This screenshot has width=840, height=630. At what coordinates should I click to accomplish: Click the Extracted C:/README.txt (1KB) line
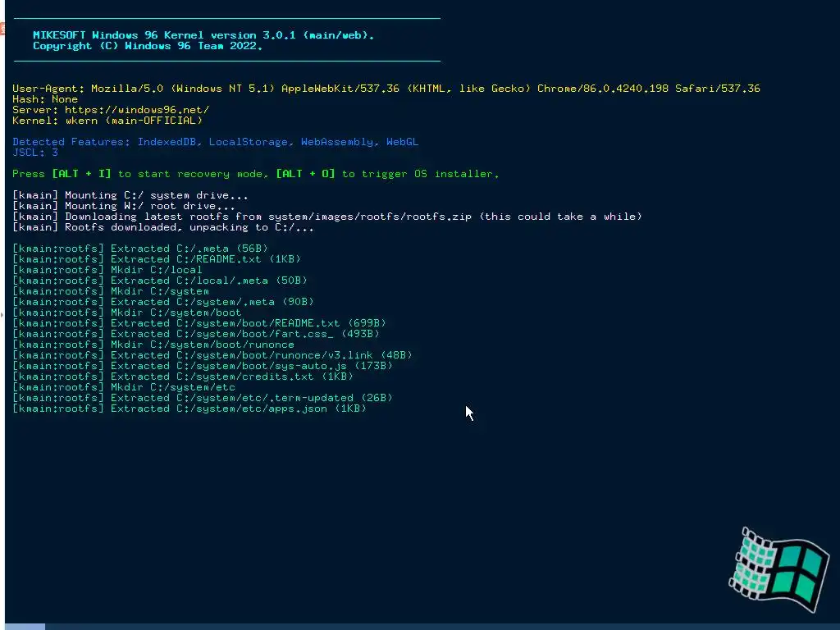tap(157, 259)
